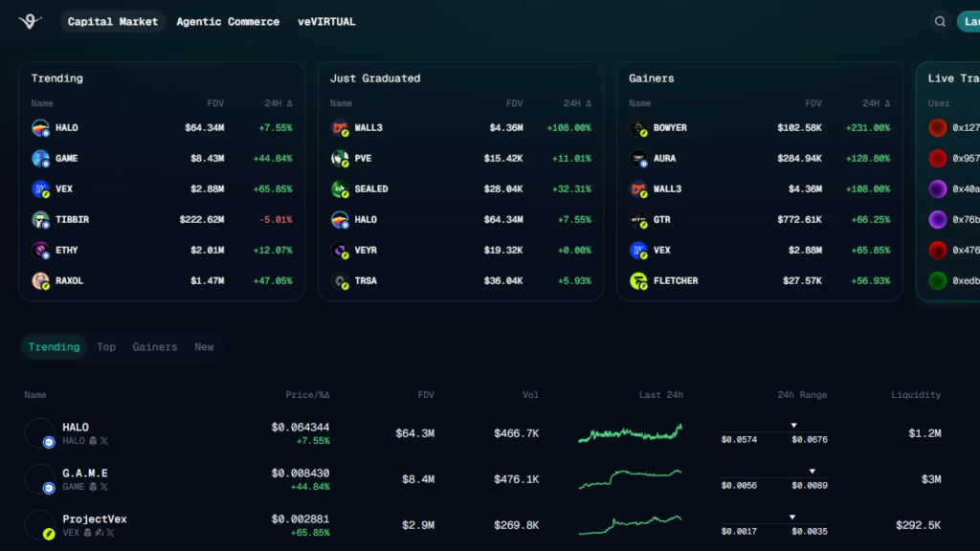This screenshot has height=551, width=980.
Task: Click the VEYR token icon in Just Graduated
Action: (340, 250)
